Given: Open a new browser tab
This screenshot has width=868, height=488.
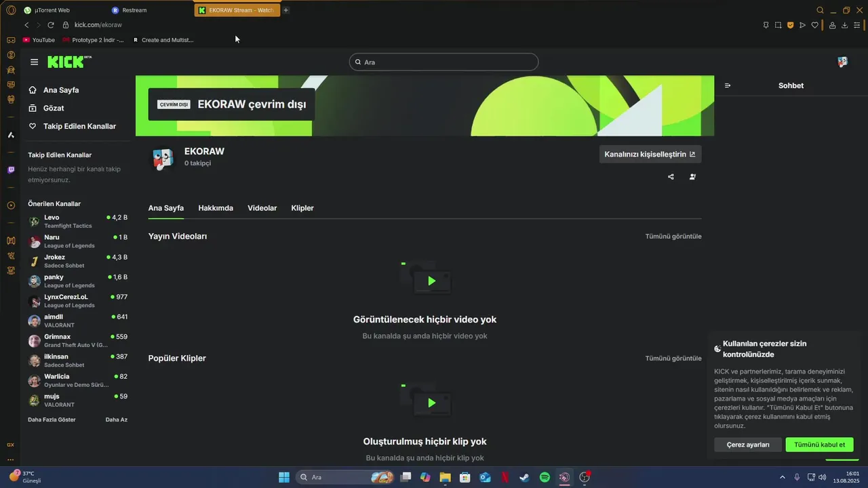Looking at the screenshot, I should 285,10.
